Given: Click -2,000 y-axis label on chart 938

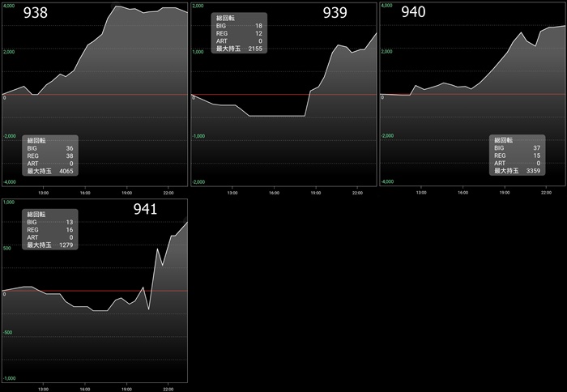Looking at the screenshot, I should pyautogui.click(x=9, y=136).
